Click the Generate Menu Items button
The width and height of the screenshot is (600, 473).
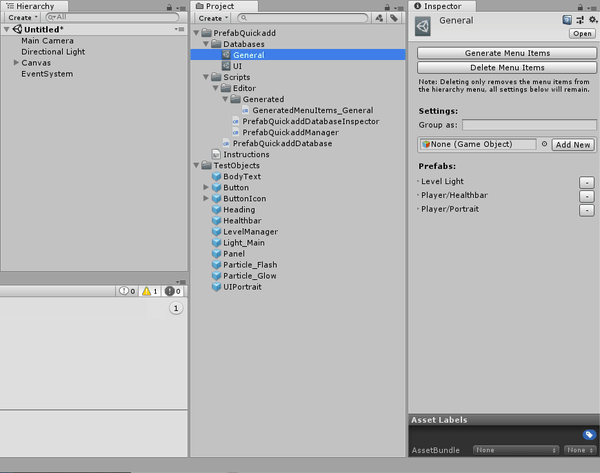pyautogui.click(x=507, y=53)
